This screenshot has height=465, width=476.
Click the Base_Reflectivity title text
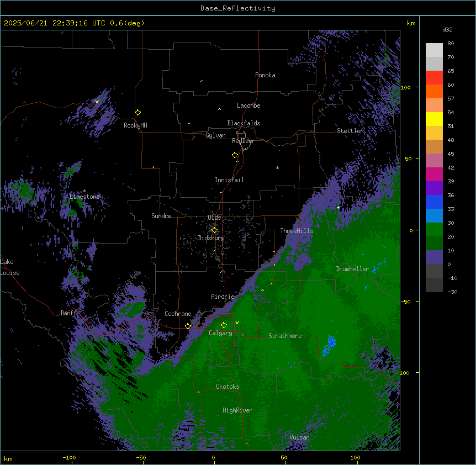pyautogui.click(x=238, y=8)
